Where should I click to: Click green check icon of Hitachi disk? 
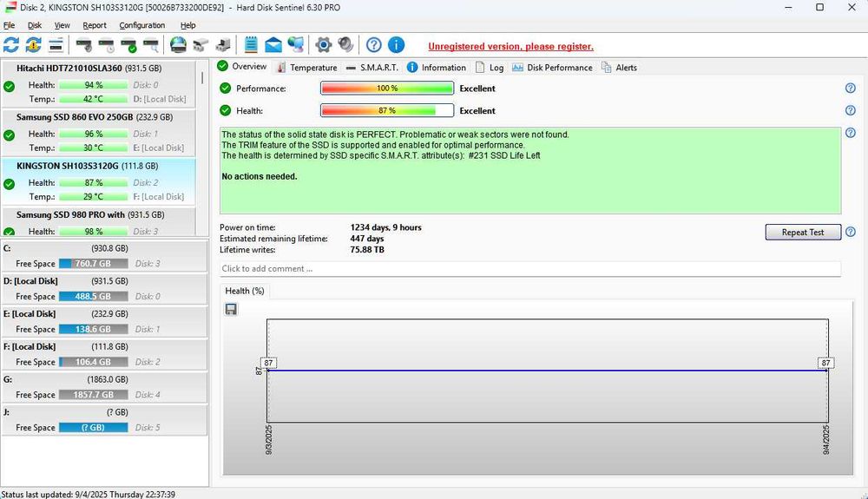click(x=9, y=86)
